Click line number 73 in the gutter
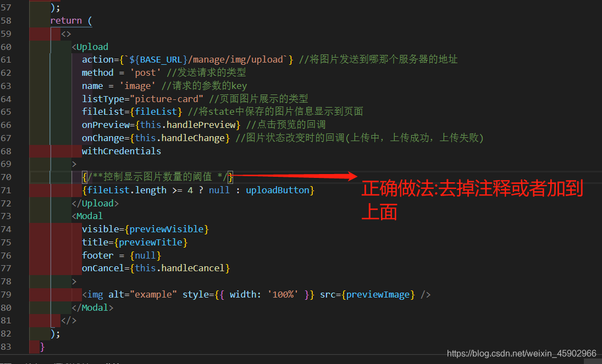Viewport: 602px width, 364px height. (x=6, y=216)
